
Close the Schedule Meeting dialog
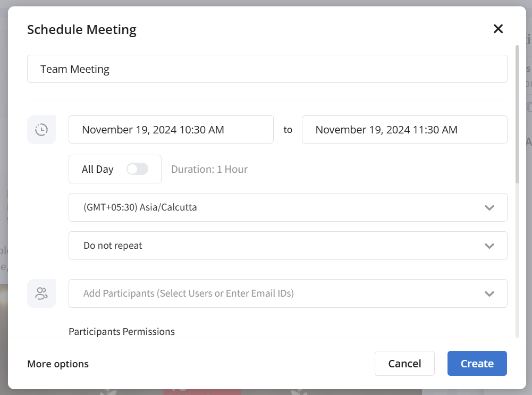[x=498, y=29]
